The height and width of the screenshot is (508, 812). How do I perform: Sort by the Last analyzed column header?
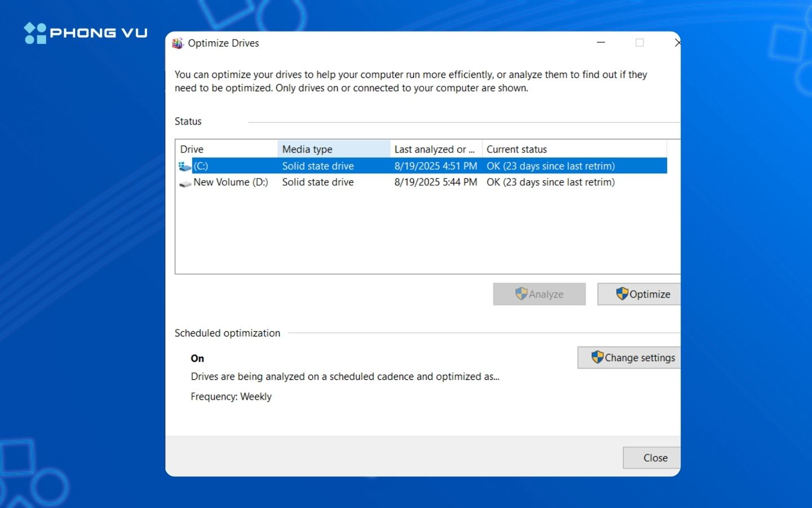tap(434, 148)
